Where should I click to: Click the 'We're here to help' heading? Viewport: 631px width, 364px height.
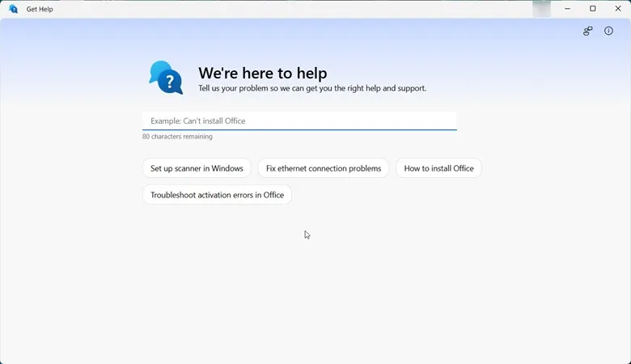pyautogui.click(x=263, y=73)
